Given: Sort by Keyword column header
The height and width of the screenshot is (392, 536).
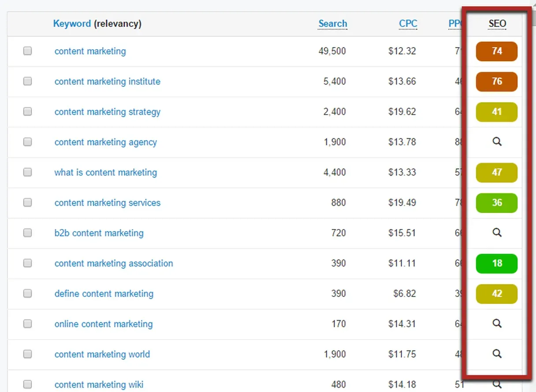Looking at the screenshot, I should pos(72,24).
